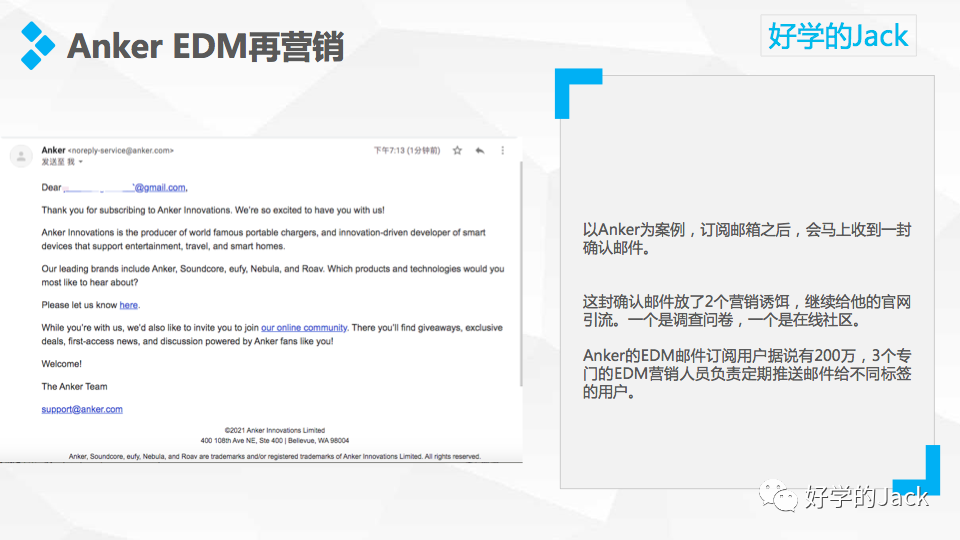This screenshot has height=540, width=960.
Task: Click the 好学的Jack label at top right
Action: 838,36
